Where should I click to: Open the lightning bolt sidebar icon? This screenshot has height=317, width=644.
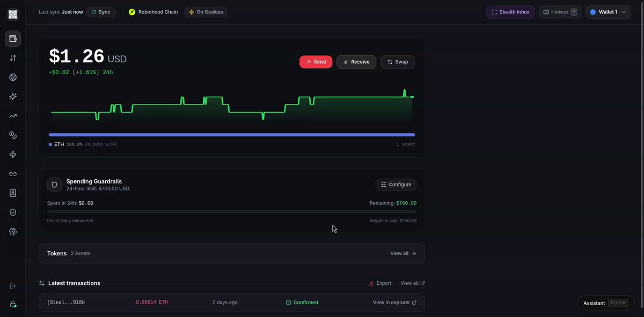point(13,154)
